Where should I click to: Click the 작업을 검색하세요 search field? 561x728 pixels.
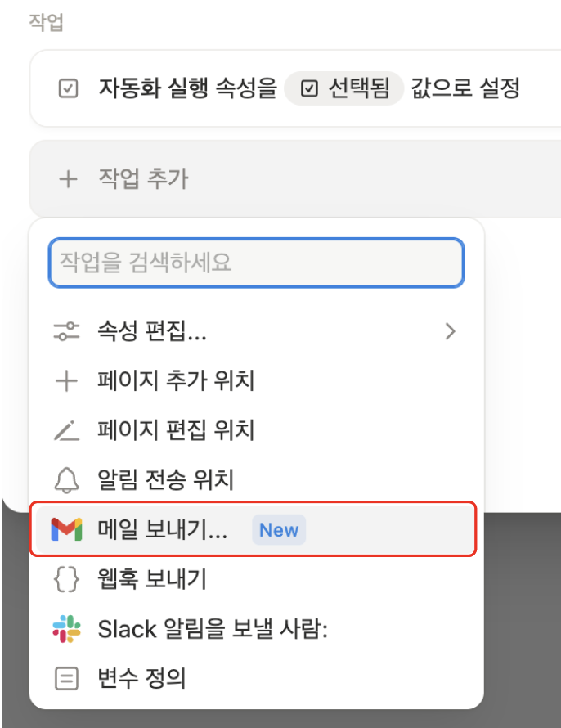(254, 263)
